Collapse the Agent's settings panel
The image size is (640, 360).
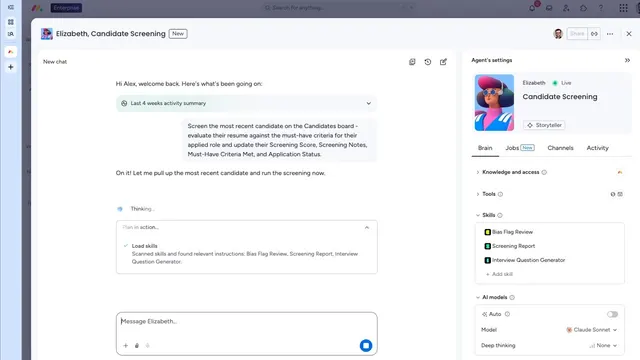627,60
